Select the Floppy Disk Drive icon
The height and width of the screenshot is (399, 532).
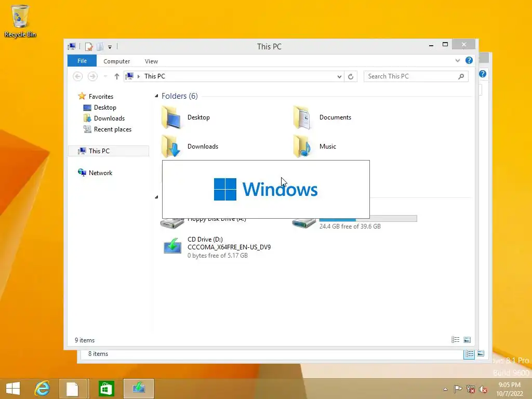[x=172, y=223]
